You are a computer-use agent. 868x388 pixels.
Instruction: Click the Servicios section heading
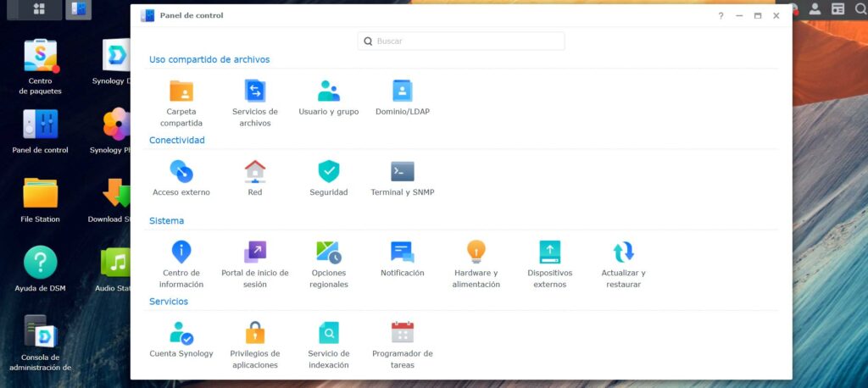click(169, 302)
